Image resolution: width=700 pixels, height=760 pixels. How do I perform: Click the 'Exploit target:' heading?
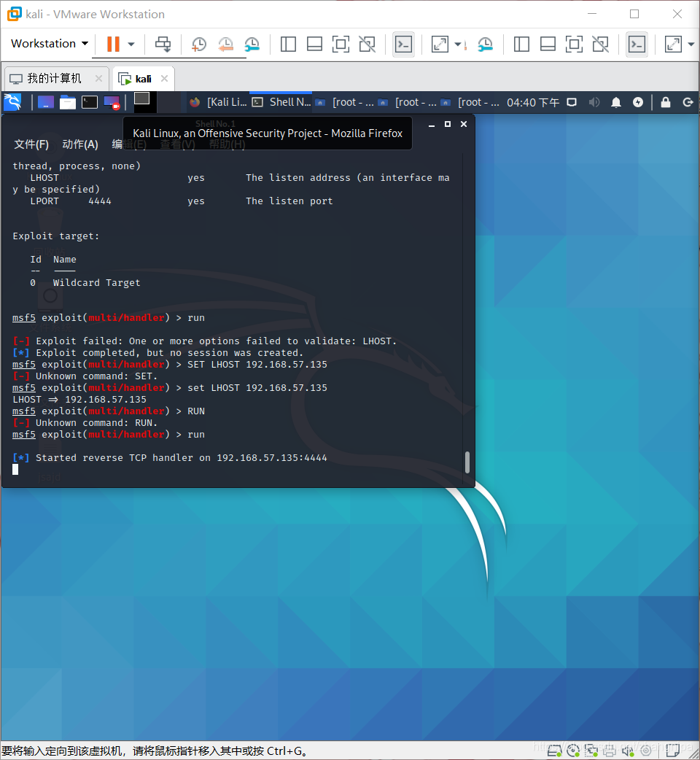55,236
